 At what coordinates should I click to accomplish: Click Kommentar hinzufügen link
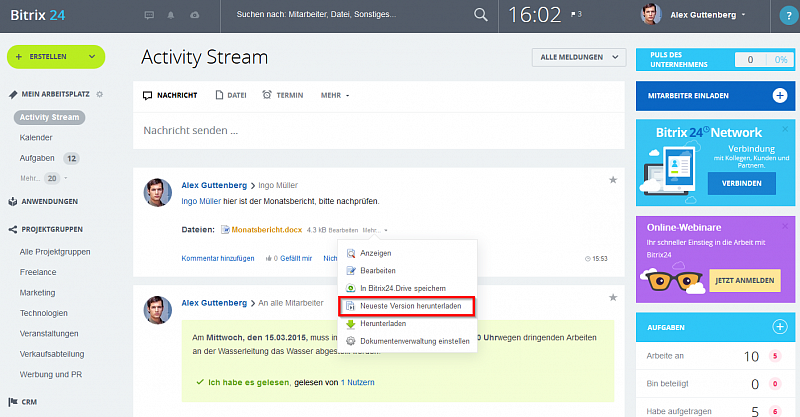click(218, 258)
